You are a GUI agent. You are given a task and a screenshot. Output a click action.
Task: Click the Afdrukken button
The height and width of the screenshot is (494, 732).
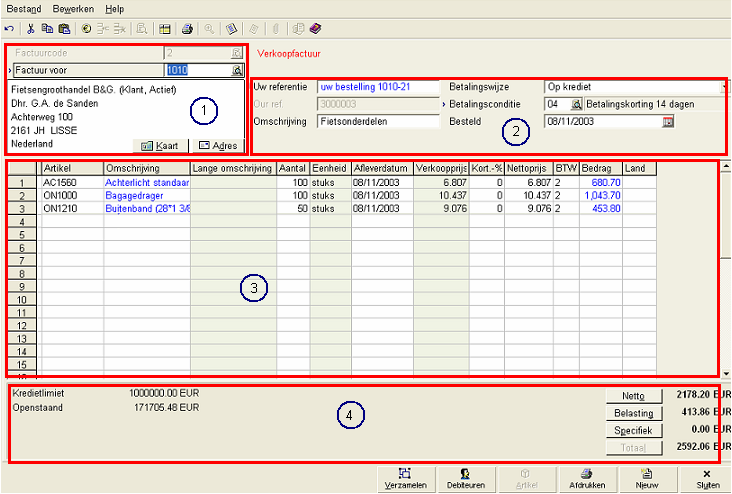(x=586, y=477)
